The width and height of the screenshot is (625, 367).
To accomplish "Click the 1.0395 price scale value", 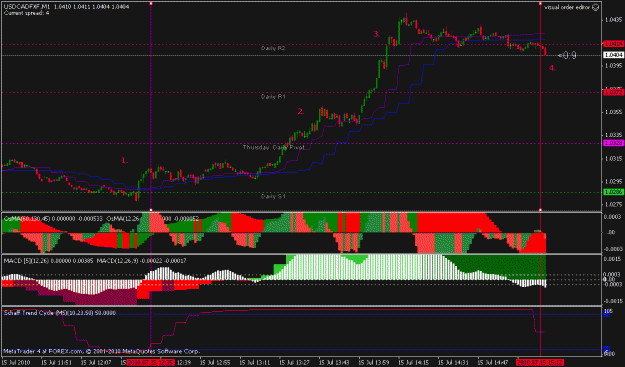I will coord(613,65).
